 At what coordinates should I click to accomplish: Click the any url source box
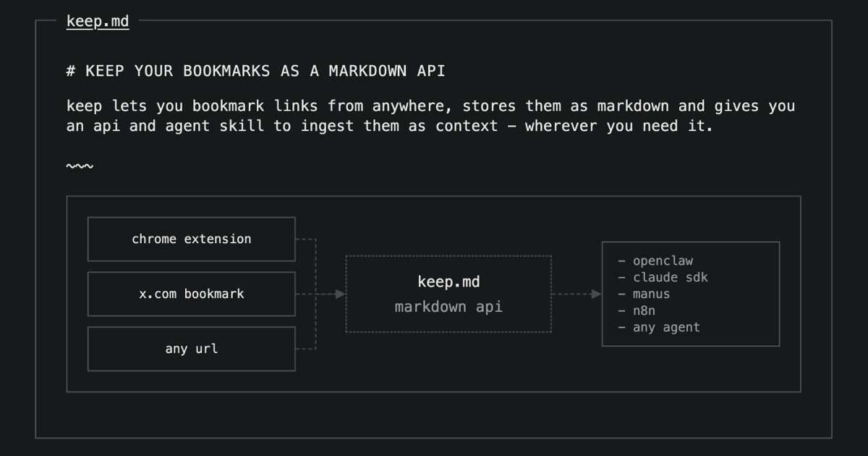click(x=191, y=348)
